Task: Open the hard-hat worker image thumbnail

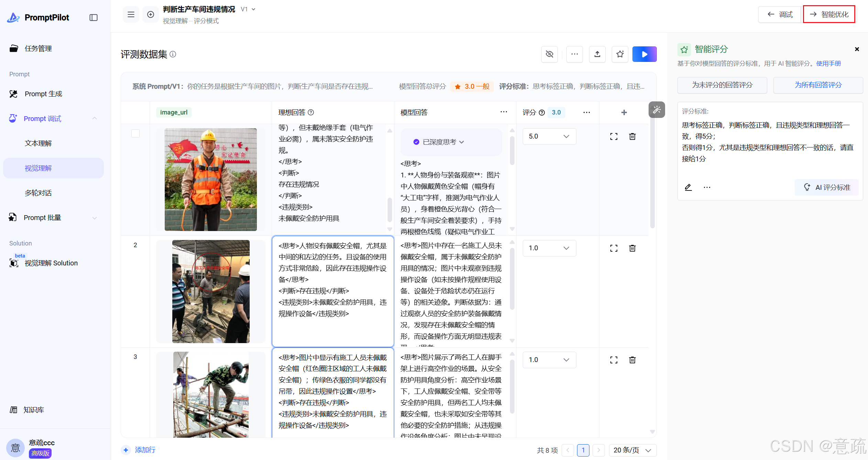Action: click(x=210, y=179)
